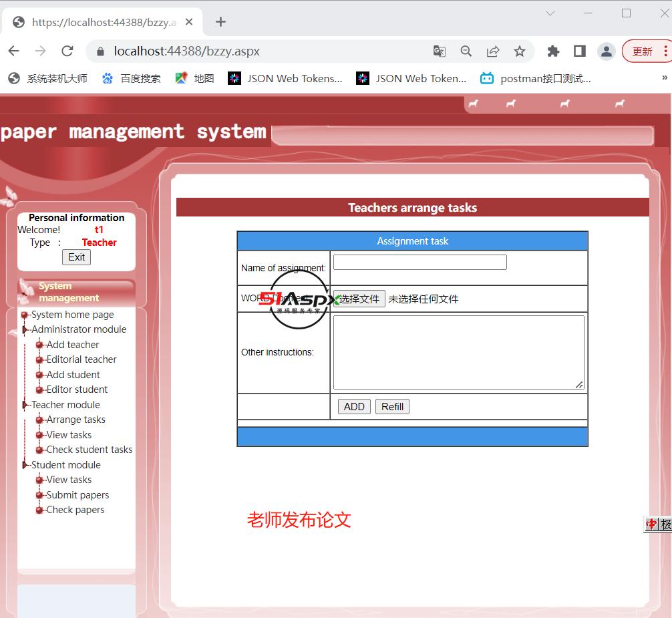672x618 pixels.
Task: Bookmark this page with the star icon
Action: pyautogui.click(x=520, y=51)
